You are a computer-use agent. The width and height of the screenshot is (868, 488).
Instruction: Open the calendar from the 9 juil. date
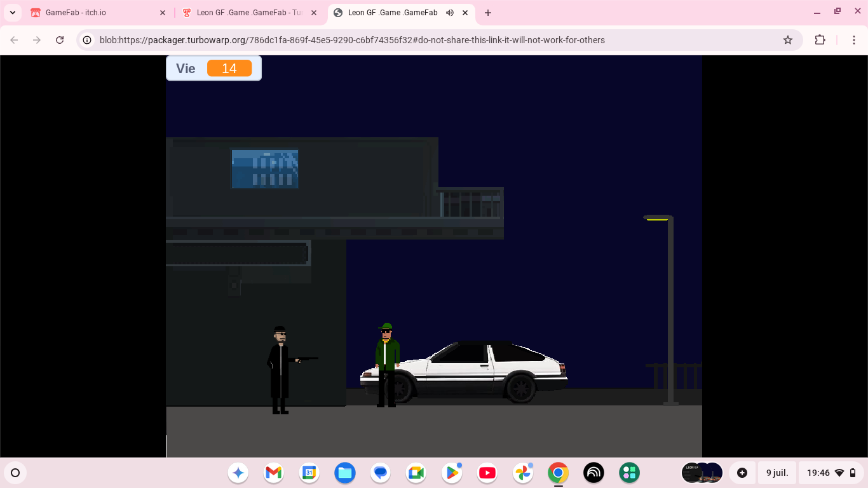(x=777, y=473)
